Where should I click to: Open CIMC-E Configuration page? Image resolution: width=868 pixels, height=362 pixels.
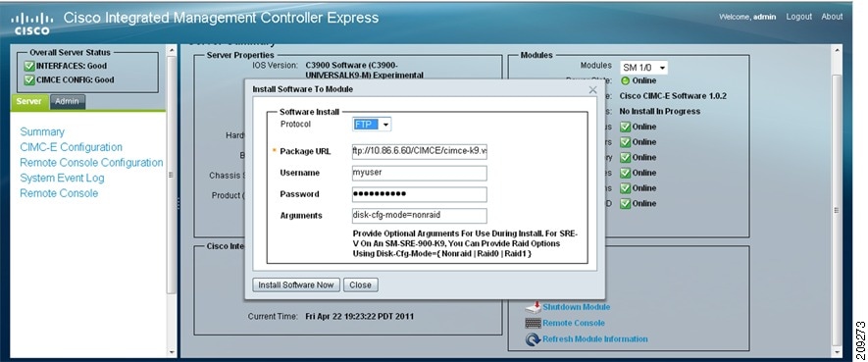click(71, 147)
